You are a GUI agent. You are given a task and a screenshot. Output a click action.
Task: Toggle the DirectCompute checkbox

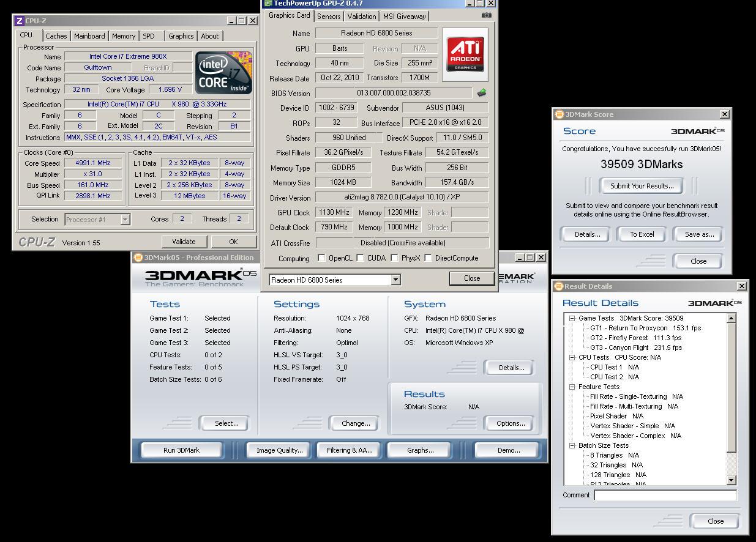428,258
